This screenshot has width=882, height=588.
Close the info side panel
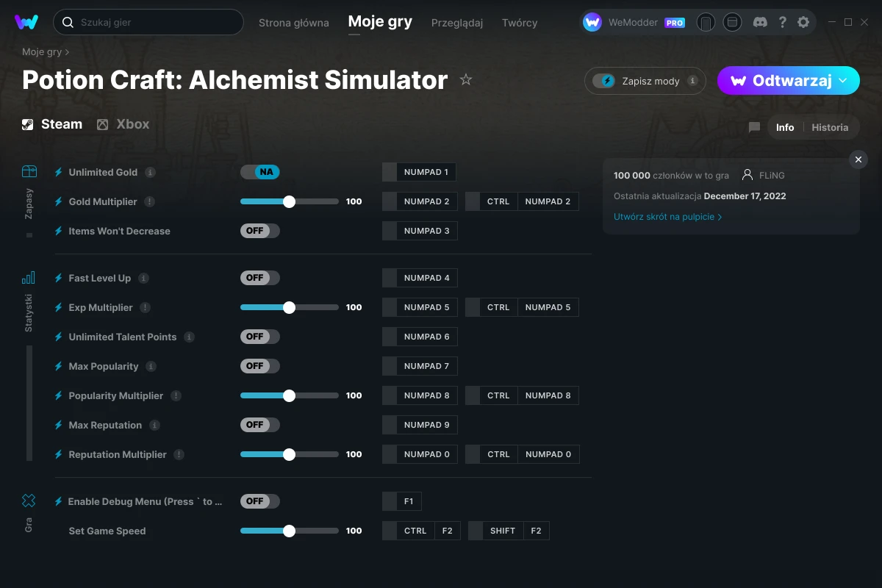(x=858, y=159)
